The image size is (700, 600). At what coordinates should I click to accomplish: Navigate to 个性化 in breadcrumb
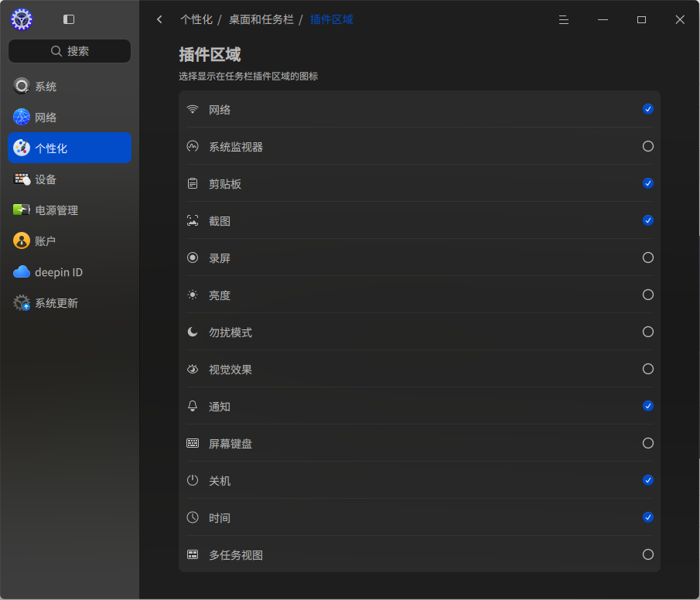click(x=196, y=19)
